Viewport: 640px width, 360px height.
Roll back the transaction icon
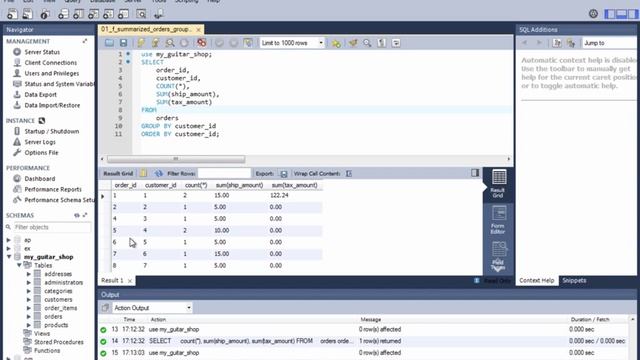click(x=233, y=43)
